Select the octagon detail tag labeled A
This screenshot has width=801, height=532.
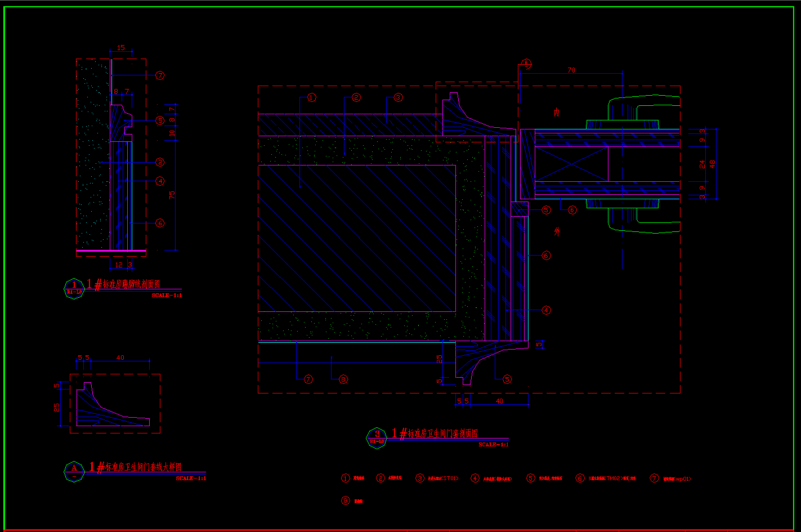tap(74, 471)
